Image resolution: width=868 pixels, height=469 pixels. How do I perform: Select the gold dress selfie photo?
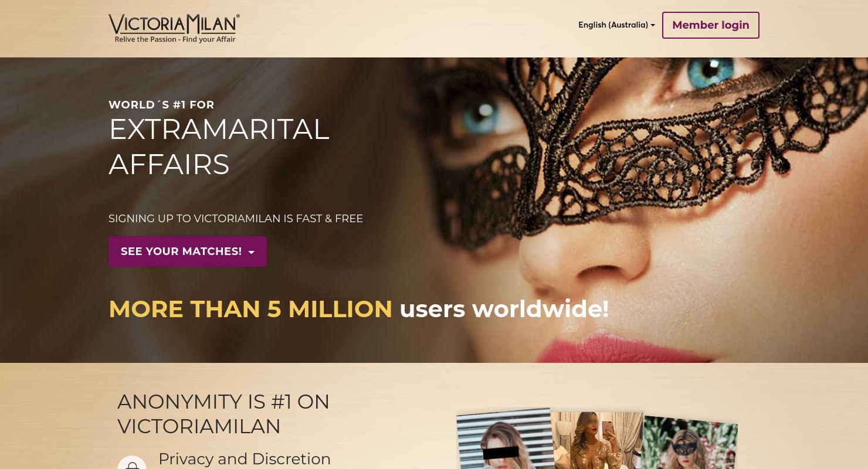597,440
